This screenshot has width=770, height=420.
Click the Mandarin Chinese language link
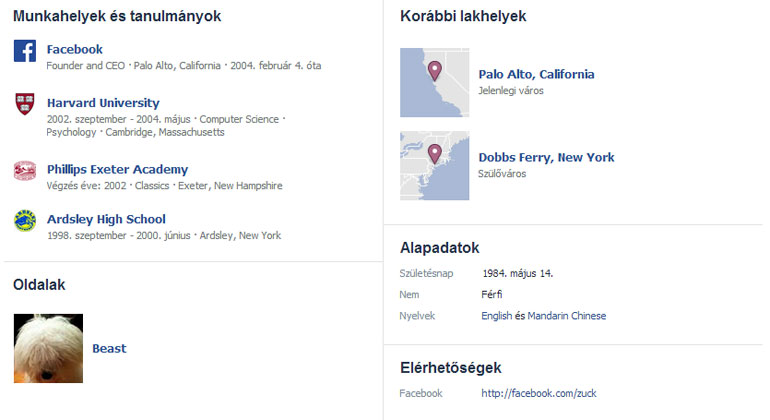(566, 316)
